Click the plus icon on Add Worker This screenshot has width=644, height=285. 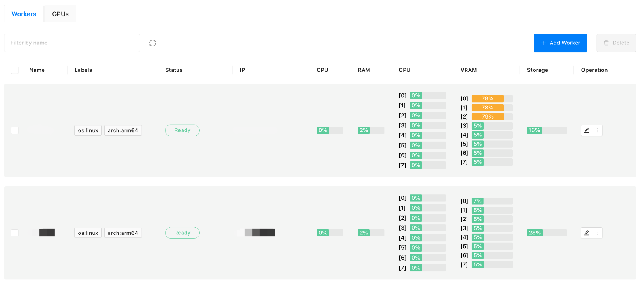coord(543,43)
